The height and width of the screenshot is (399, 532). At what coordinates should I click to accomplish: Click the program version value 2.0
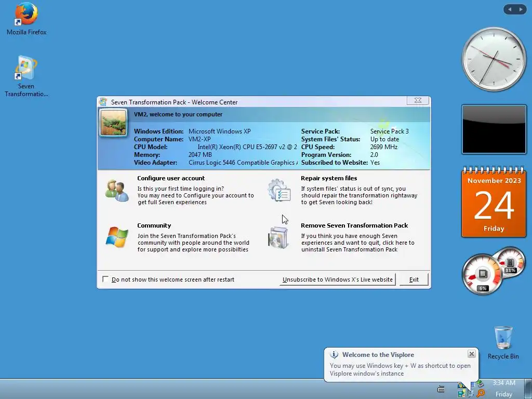point(374,155)
